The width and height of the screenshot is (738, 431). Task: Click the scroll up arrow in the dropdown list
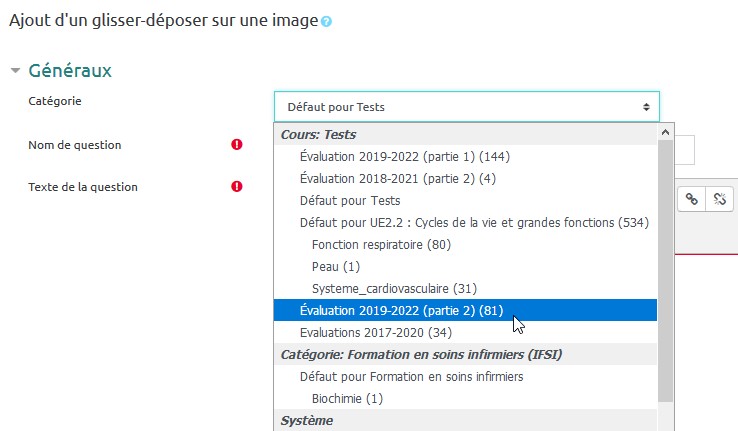[665, 132]
